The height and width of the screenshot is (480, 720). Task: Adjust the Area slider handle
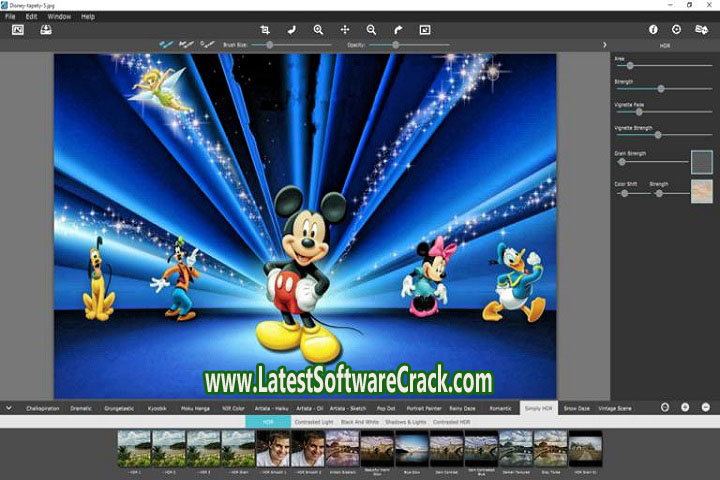(630, 66)
